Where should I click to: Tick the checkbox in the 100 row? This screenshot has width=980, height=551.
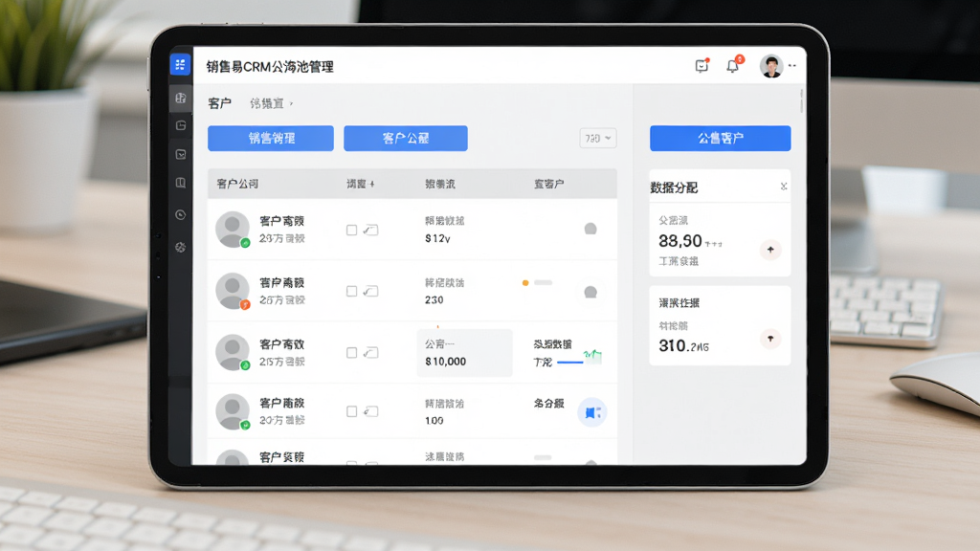pyautogui.click(x=352, y=411)
